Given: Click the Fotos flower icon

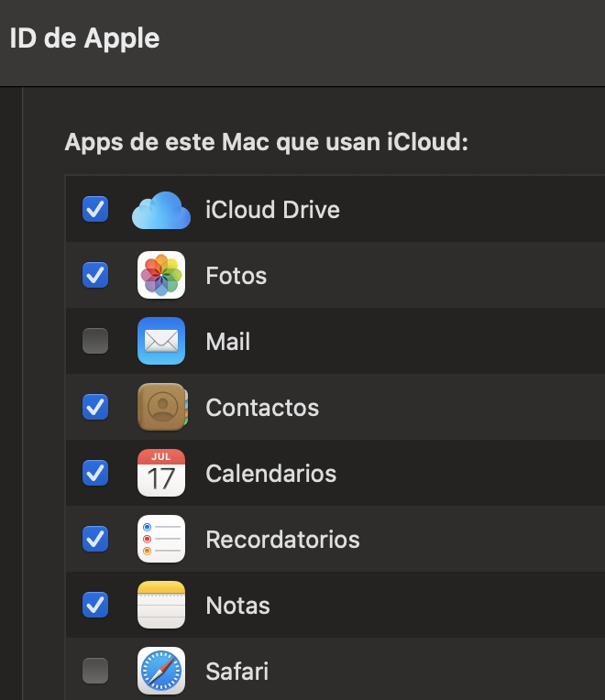Looking at the screenshot, I should click(x=161, y=275).
